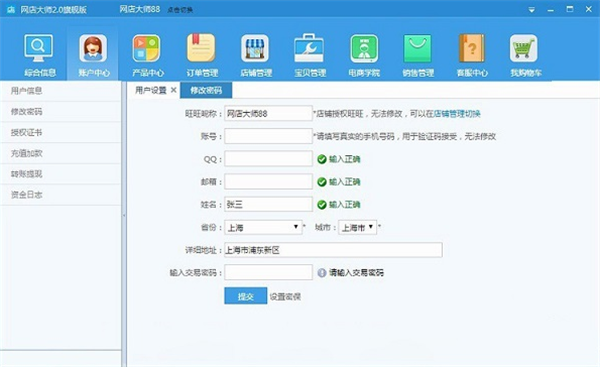This screenshot has height=367, width=600.
Task: Open 订单管理 order management icon
Action: (x=201, y=48)
